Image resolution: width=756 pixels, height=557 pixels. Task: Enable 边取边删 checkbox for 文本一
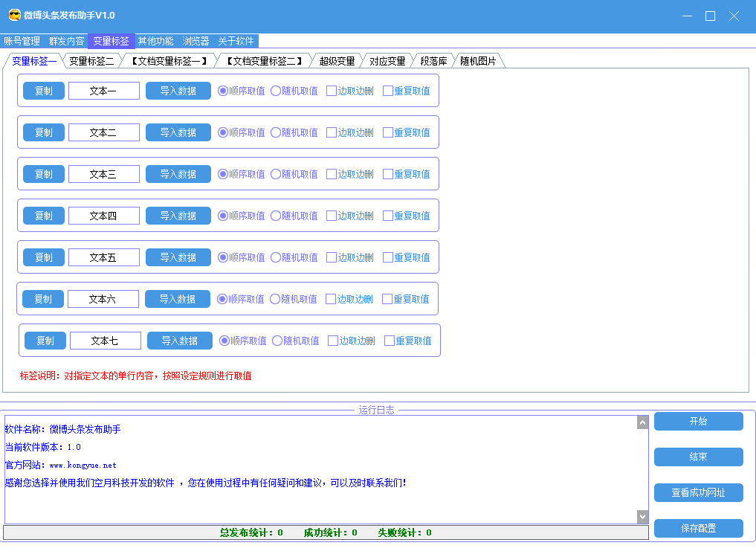(x=350, y=91)
